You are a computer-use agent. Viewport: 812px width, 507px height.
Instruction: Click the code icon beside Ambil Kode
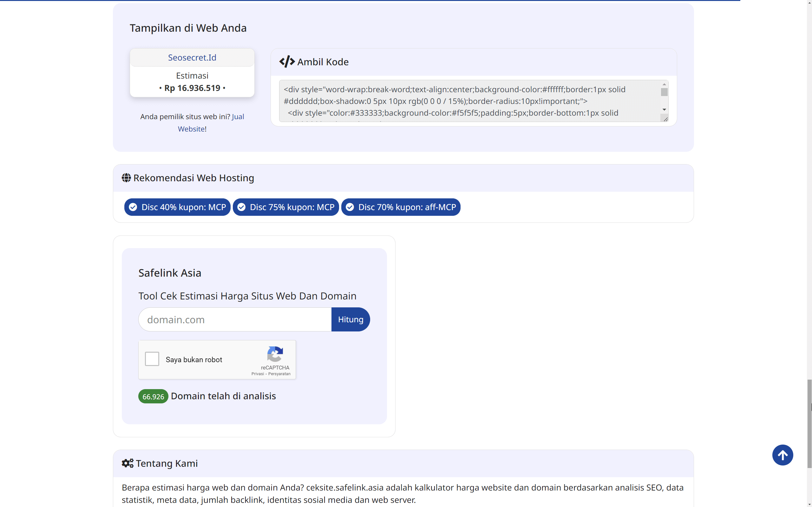[286, 62]
